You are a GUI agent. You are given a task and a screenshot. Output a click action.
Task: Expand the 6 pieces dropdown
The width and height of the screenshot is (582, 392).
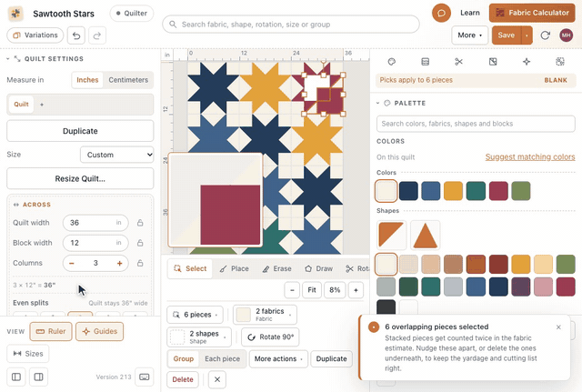point(195,315)
